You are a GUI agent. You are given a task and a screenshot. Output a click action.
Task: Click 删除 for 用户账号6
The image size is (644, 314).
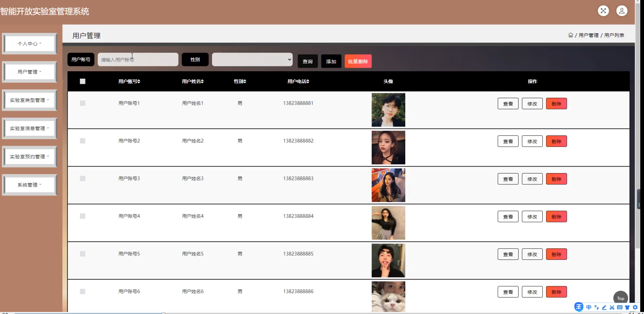pos(556,292)
